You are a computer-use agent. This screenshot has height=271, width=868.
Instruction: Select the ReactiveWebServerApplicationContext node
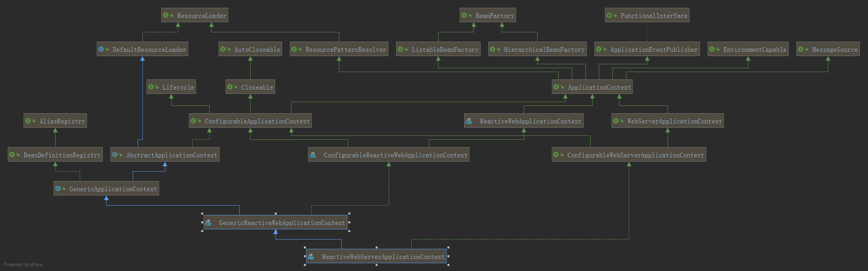376,256
